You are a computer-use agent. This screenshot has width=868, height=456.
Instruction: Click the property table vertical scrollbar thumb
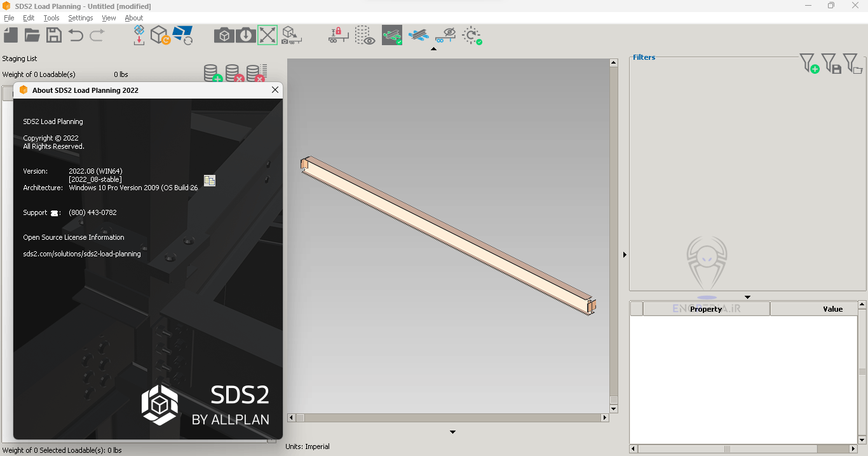pos(862,372)
